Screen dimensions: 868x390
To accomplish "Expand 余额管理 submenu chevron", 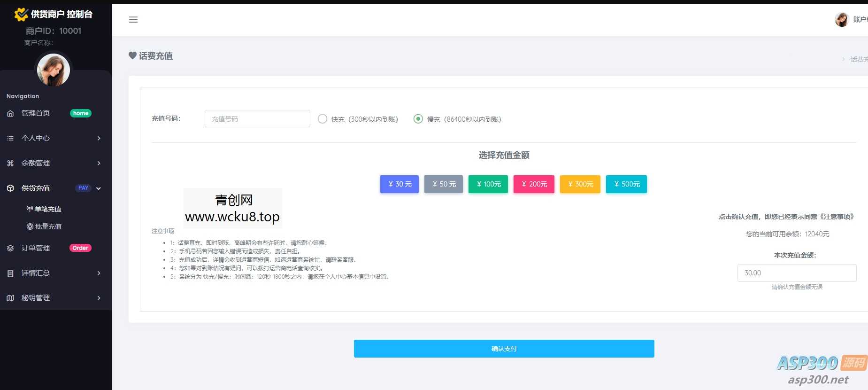I will (x=99, y=163).
